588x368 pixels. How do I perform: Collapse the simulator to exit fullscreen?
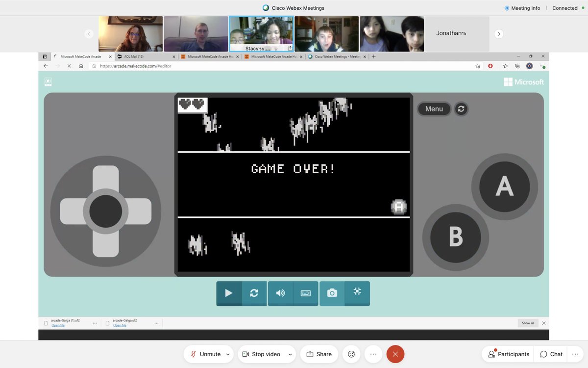[x=357, y=293]
